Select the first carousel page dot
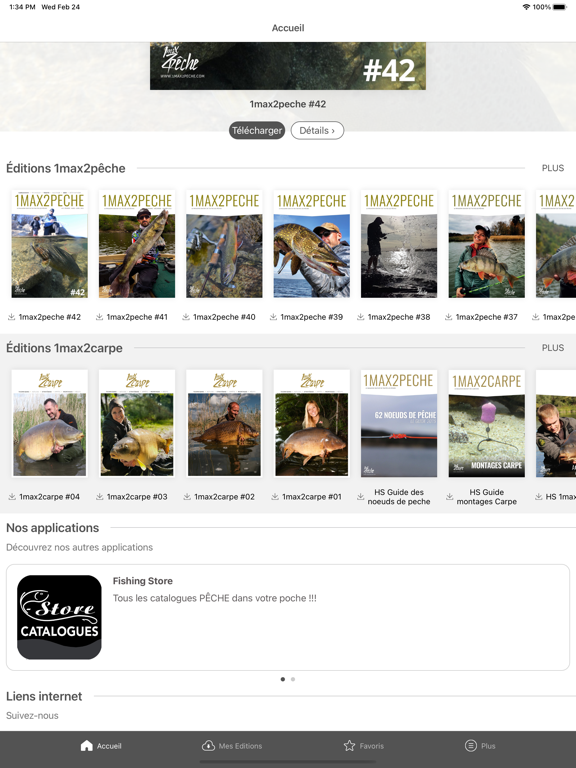 pos(283,679)
